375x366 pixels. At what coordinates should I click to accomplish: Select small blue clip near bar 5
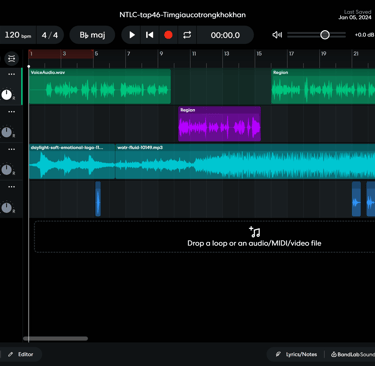click(98, 199)
